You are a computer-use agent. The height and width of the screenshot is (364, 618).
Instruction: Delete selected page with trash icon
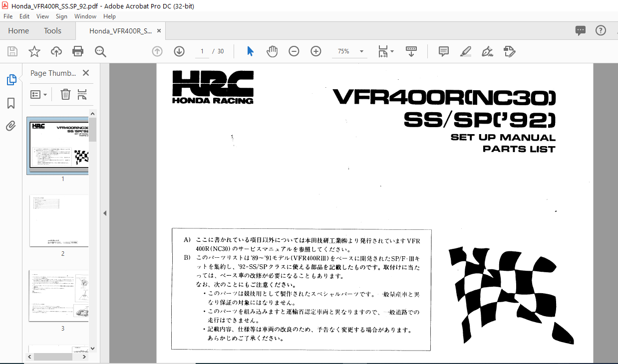(x=65, y=94)
